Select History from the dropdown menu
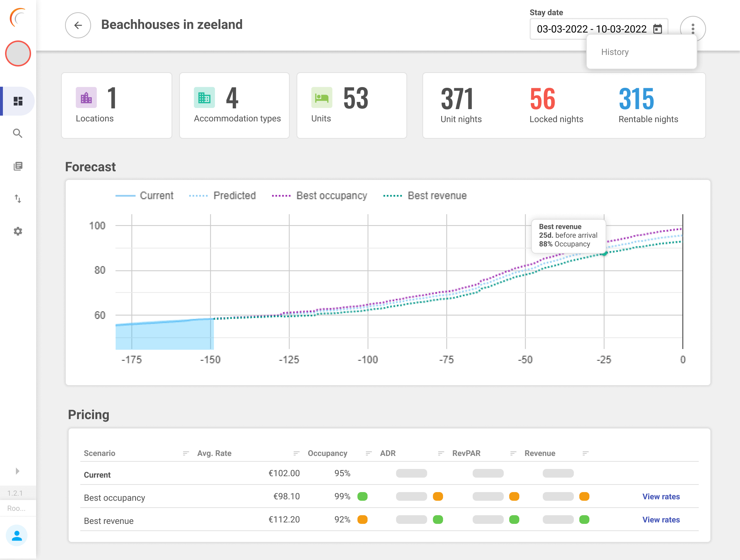Screen dimensions: 740x560 click(x=615, y=52)
